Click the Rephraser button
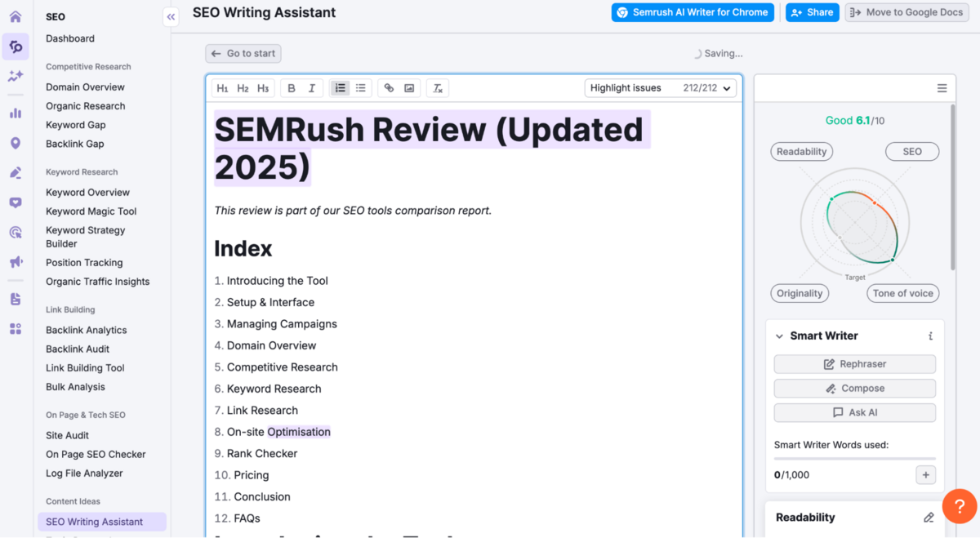The width and height of the screenshot is (980, 538). point(854,364)
